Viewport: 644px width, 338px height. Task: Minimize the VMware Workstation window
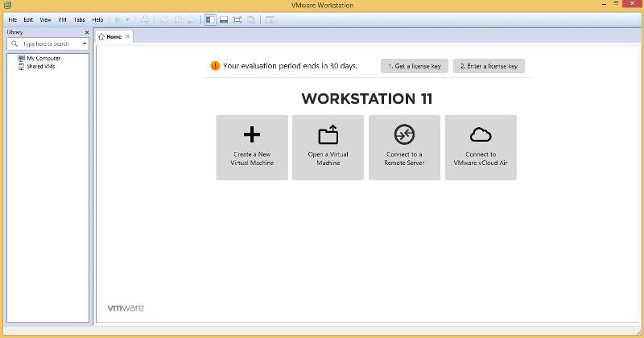pyautogui.click(x=605, y=4)
